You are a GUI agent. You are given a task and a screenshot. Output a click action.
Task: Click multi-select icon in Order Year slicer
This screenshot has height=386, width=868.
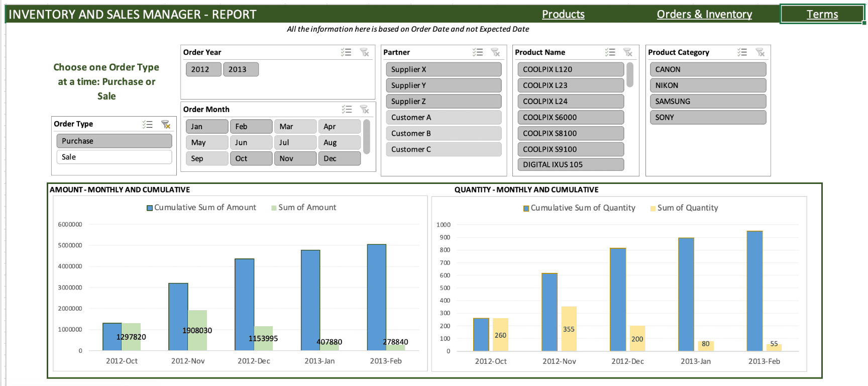coord(346,52)
